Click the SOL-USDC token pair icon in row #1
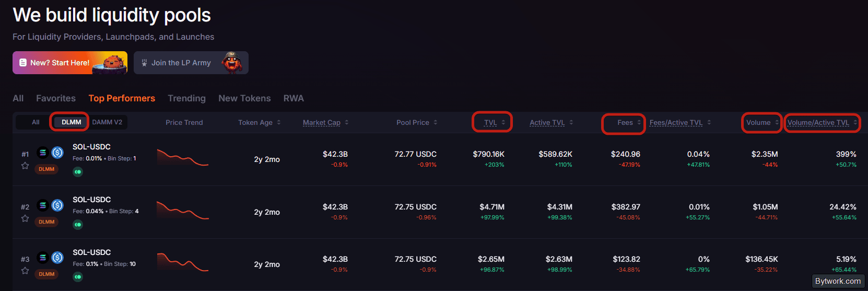Viewport: 868px width, 291px height. 50,153
